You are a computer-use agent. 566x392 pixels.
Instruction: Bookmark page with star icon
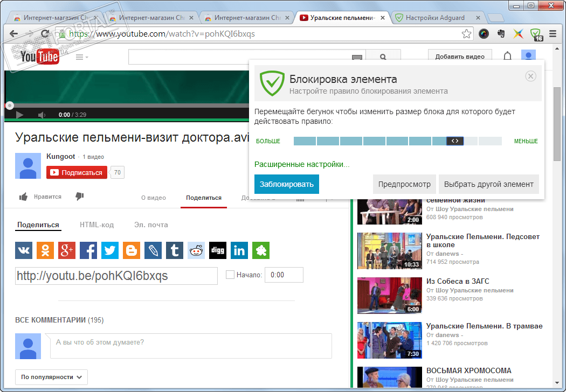(466, 34)
